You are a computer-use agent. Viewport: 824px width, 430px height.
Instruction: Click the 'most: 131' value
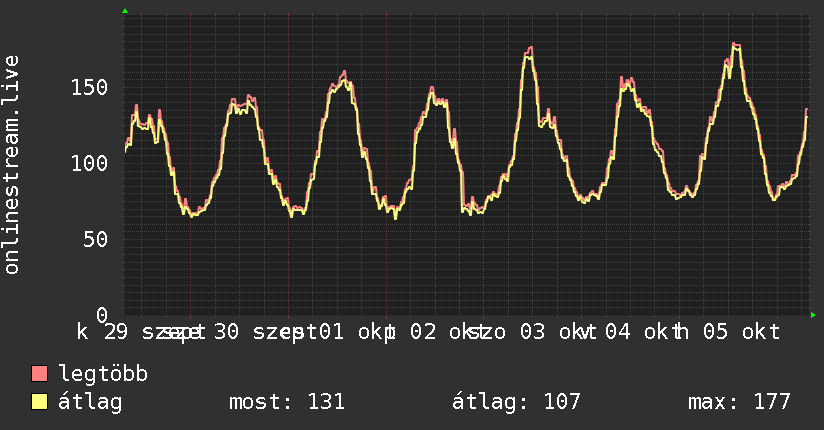pyautogui.click(x=287, y=402)
